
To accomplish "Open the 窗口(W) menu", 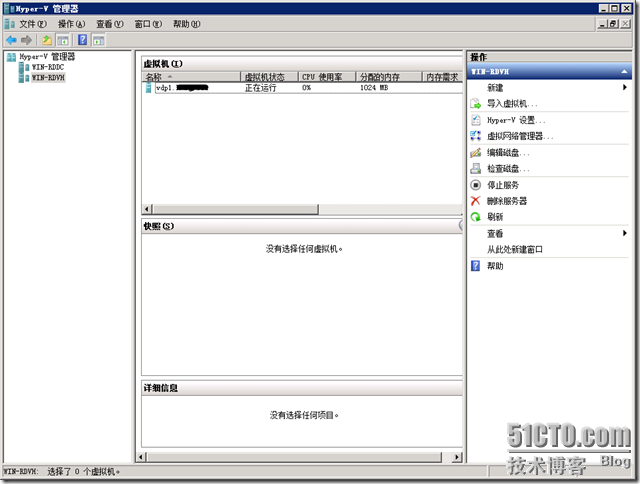I will 148,24.
